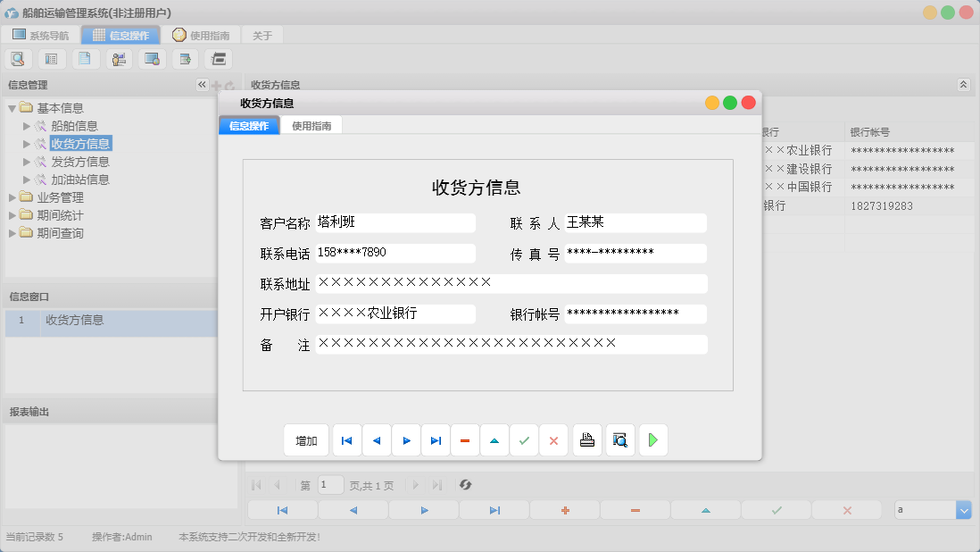Select the document/report icon in main toolbar
Screen dimensions: 980x552
pyautogui.click(x=85, y=58)
